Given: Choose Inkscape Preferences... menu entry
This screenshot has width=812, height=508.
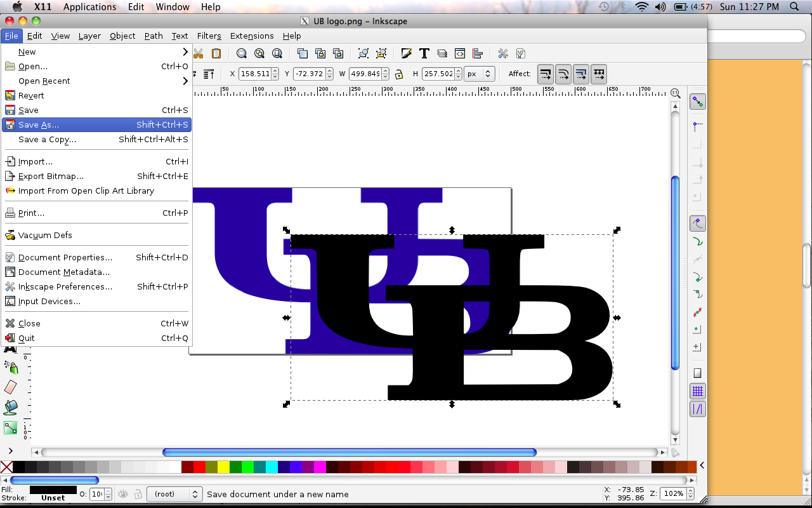Looking at the screenshot, I should pyautogui.click(x=96, y=287).
